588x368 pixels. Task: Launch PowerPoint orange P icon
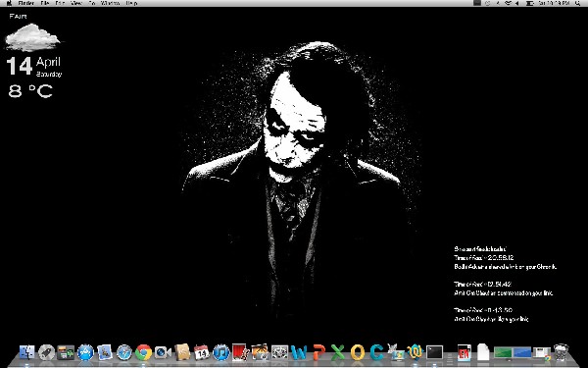tap(318, 352)
